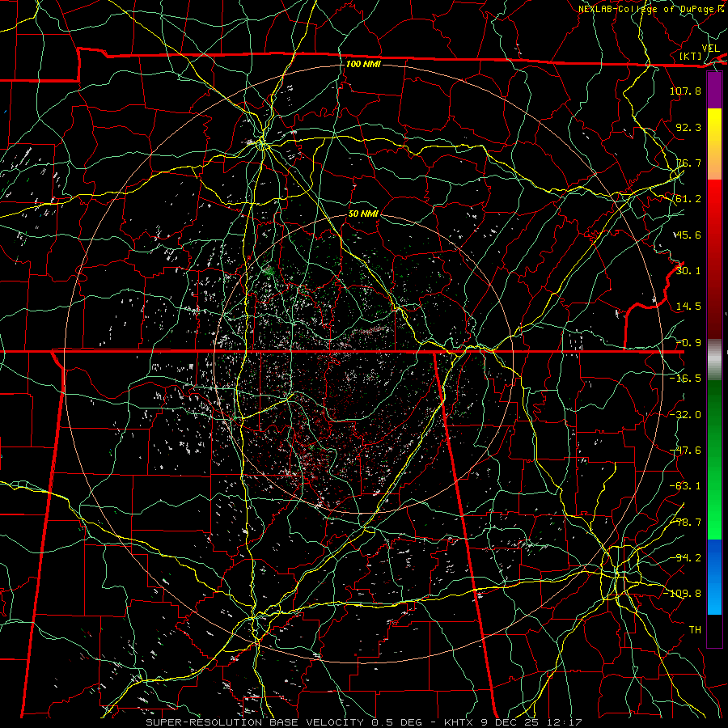Screen dimensions: 728x728
Task: Select the -109.8 velocity scale value
Action: (682, 594)
